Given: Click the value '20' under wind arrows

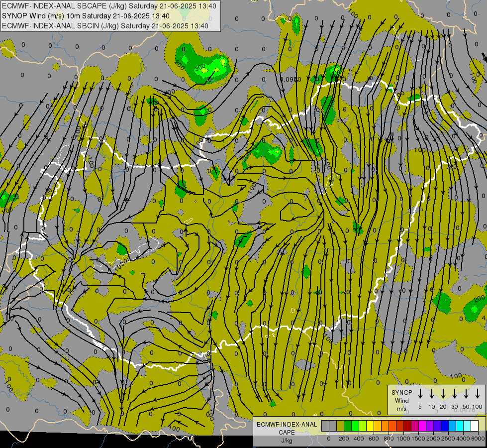Looking at the screenshot, I should click(x=443, y=407).
